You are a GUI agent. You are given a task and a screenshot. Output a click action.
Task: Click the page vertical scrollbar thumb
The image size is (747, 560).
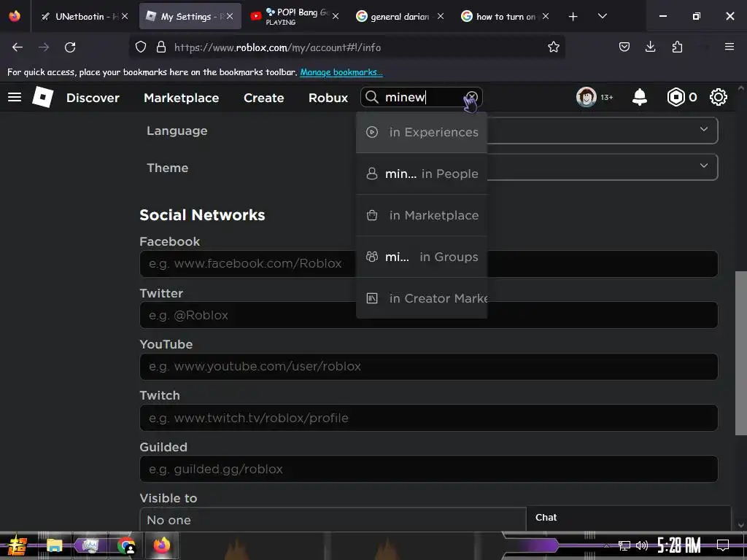741,353
